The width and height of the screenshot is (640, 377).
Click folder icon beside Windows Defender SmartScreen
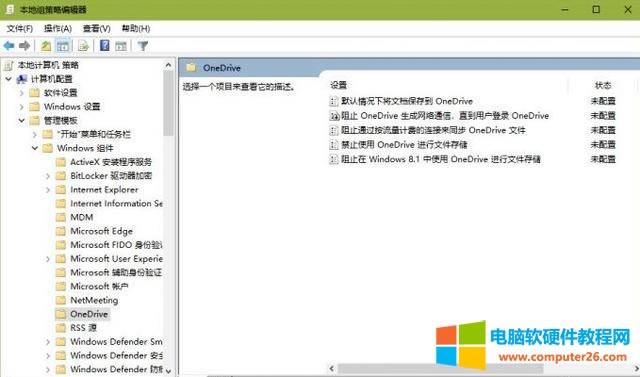(60, 342)
